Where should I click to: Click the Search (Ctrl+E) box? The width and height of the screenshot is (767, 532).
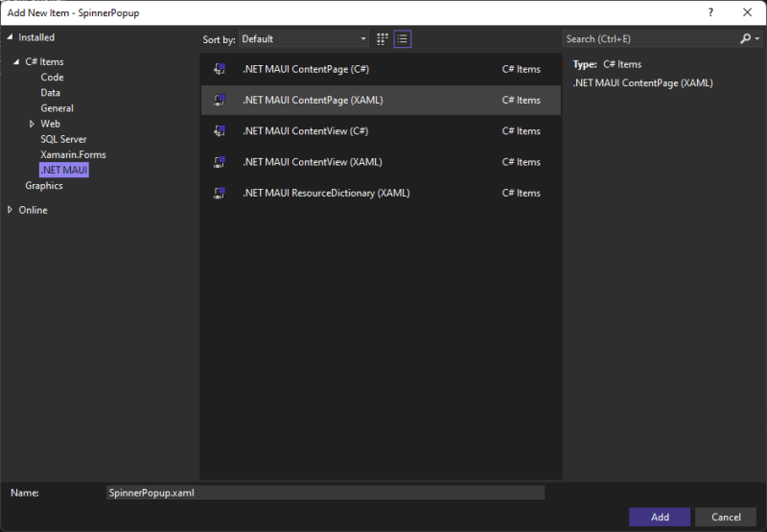tap(651, 38)
